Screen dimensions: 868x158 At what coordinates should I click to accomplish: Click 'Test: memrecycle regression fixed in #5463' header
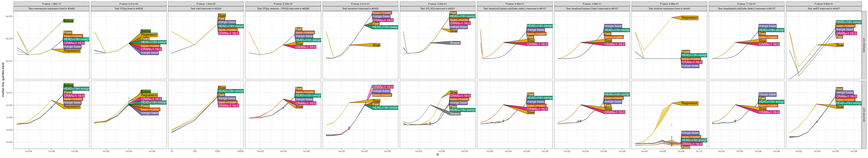click(51, 9)
